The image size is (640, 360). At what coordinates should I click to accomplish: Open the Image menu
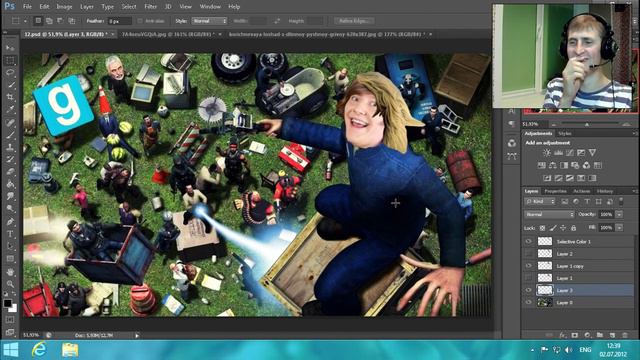(x=64, y=7)
